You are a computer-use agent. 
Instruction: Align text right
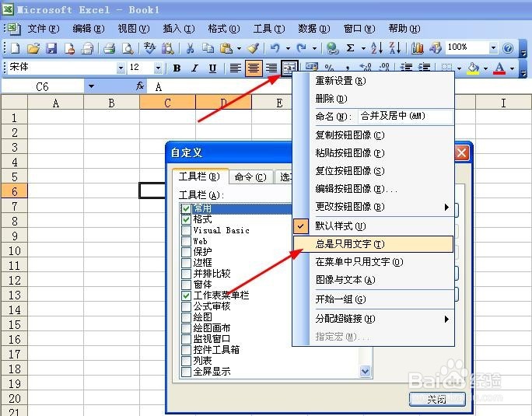(x=271, y=68)
